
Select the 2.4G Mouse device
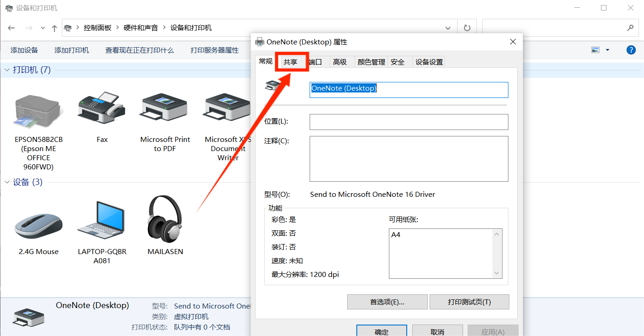(38, 226)
